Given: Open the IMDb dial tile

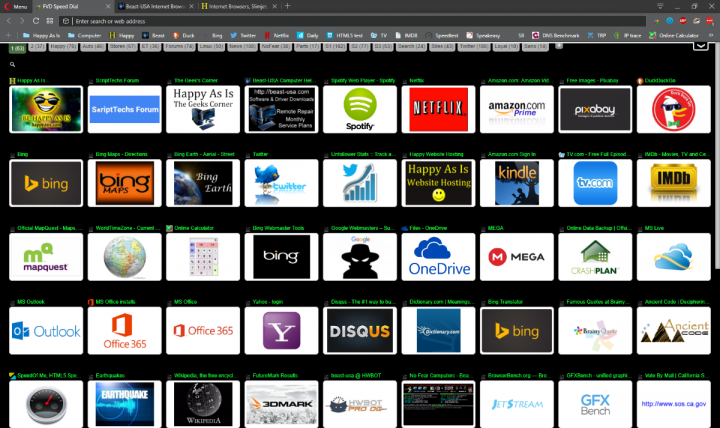Looking at the screenshot, I should 674,183.
